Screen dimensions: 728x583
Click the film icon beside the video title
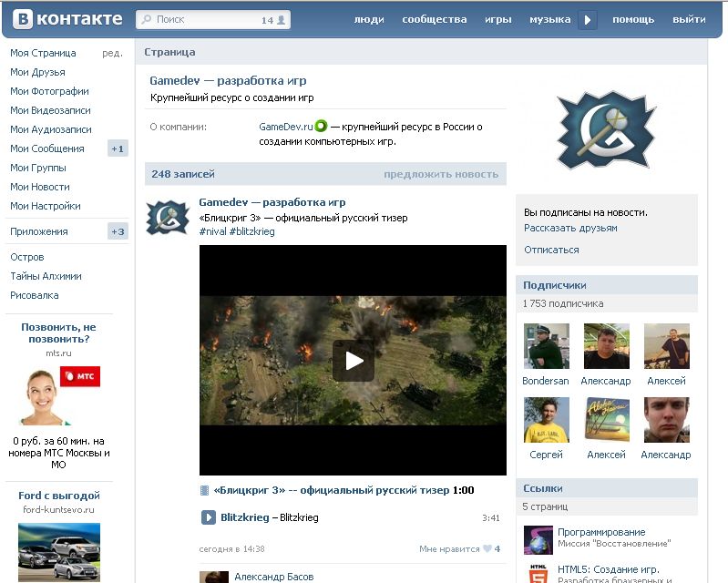click(204, 491)
